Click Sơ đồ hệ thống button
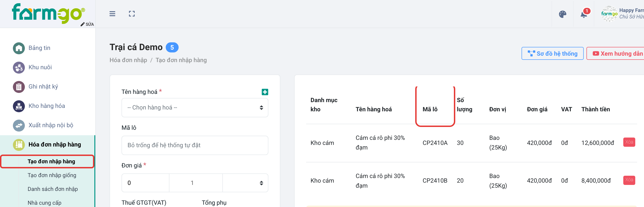Screen dimensions: 644x207 click(552, 53)
